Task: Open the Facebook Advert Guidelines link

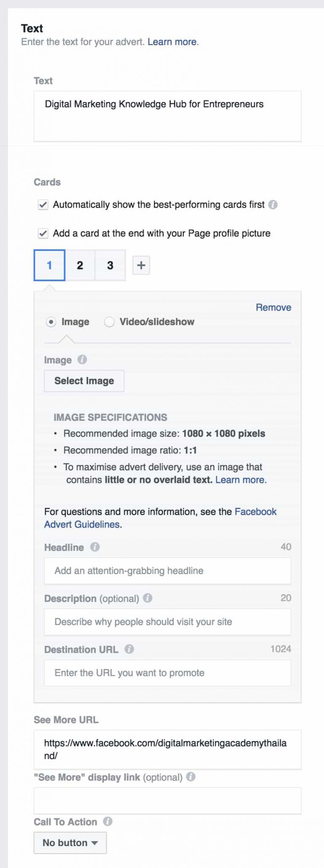Action: pyautogui.click(x=160, y=518)
